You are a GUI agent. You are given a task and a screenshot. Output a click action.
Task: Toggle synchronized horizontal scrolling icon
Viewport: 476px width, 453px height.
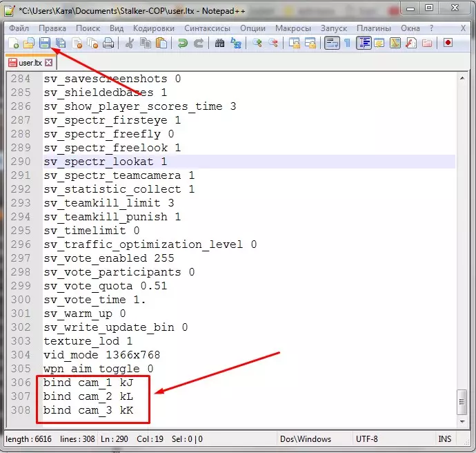pos(310,43)
